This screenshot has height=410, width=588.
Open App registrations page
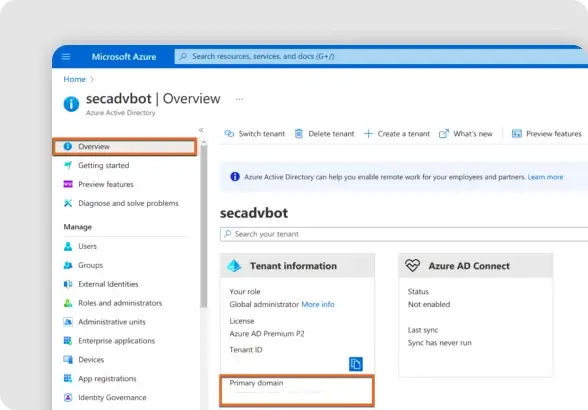pyautogui.click(x=107, y=378)
